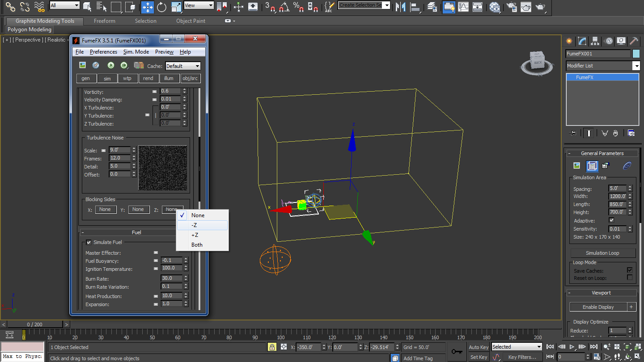This screenshot has width=644, height=362.
Task: Choose +Z from the blocking sides menu
Action: coord(203,235)
